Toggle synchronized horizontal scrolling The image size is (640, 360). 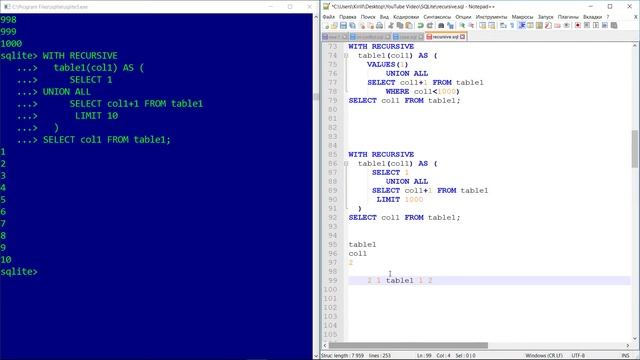(491, 25)
